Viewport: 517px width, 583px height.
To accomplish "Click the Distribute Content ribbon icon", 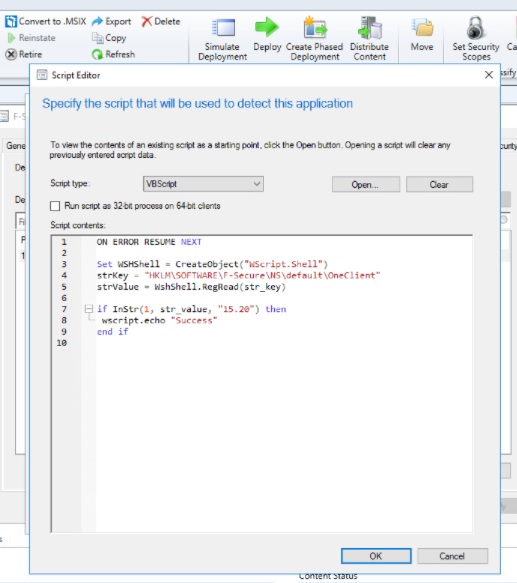I will [x=369, y=28].
